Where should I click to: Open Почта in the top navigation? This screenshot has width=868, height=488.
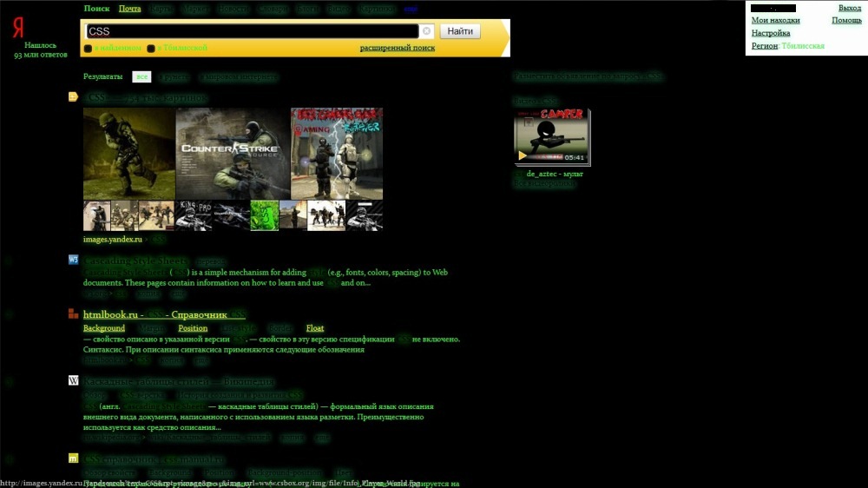pos(130,9)
